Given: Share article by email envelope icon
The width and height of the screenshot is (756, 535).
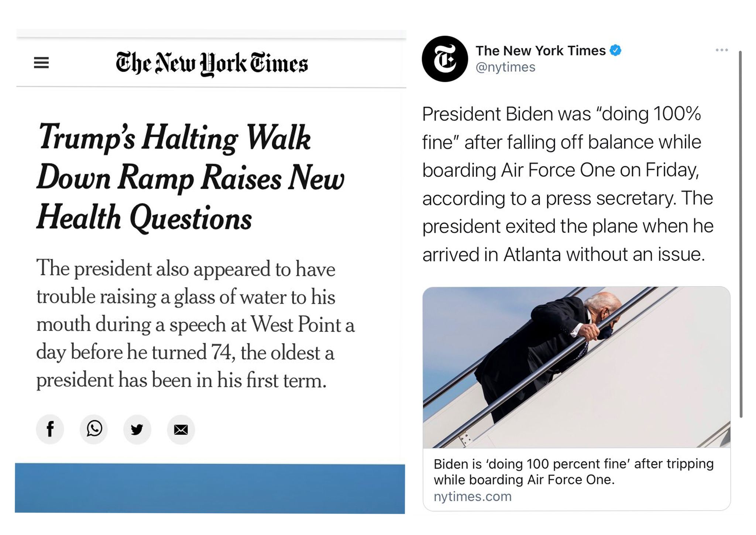Looking at the screenshot, I should (181, 429).
